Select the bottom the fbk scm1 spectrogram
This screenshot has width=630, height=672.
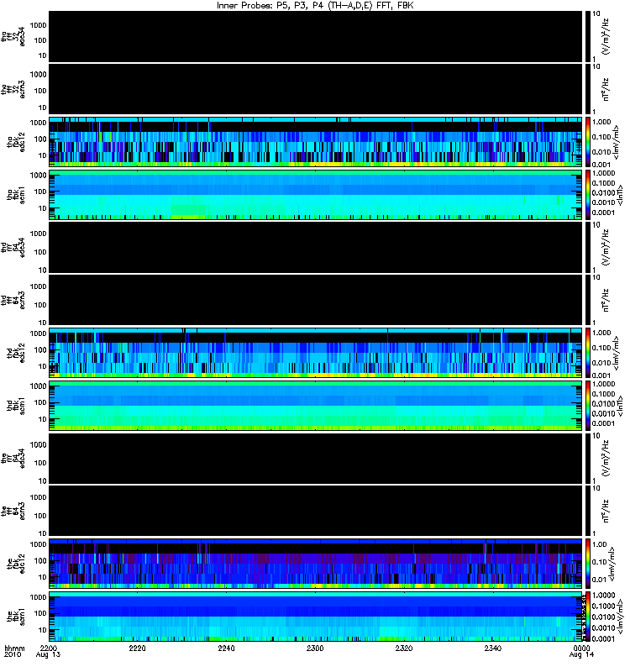click(316, 617)
